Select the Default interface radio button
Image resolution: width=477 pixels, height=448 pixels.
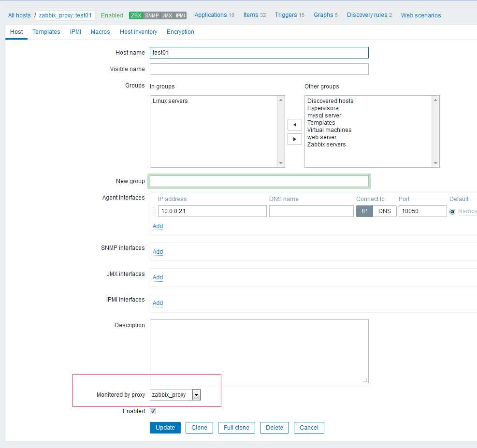coord(452,211)
